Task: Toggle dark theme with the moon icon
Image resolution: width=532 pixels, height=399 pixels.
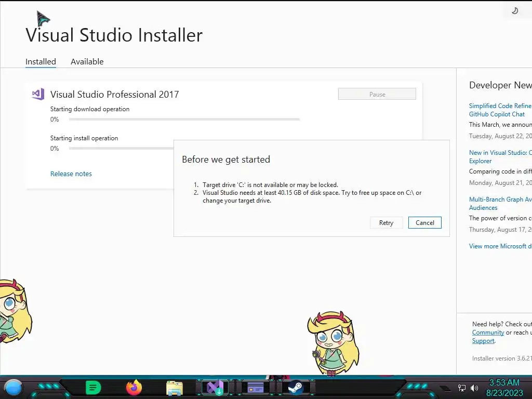Action: pos(515,11)
